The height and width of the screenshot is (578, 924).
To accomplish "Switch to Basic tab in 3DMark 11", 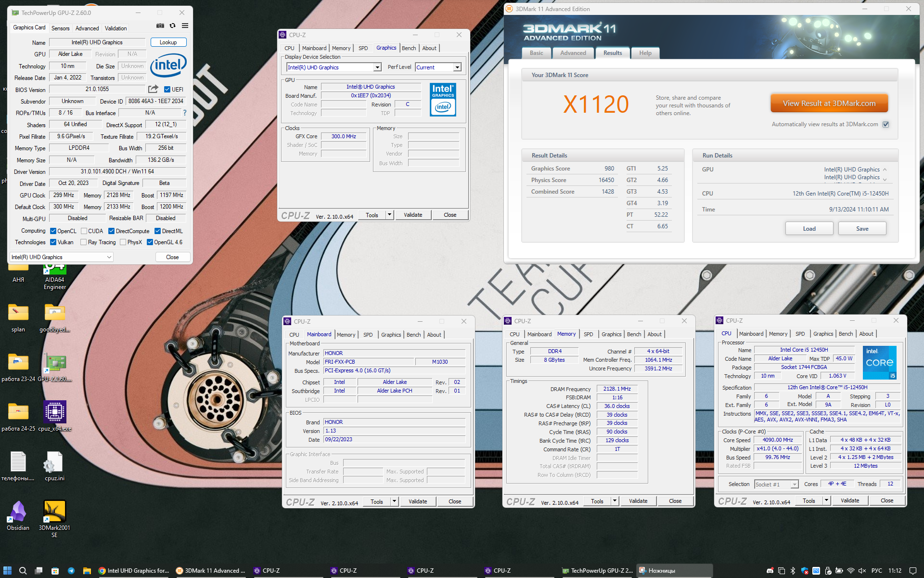I will click(537, 53).
